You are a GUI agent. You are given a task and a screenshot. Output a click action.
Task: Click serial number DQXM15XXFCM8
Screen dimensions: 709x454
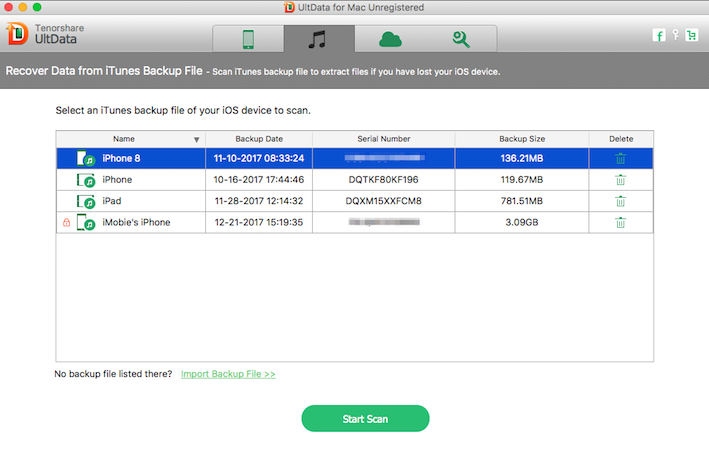pyautogui.click(x=383, y=201)
